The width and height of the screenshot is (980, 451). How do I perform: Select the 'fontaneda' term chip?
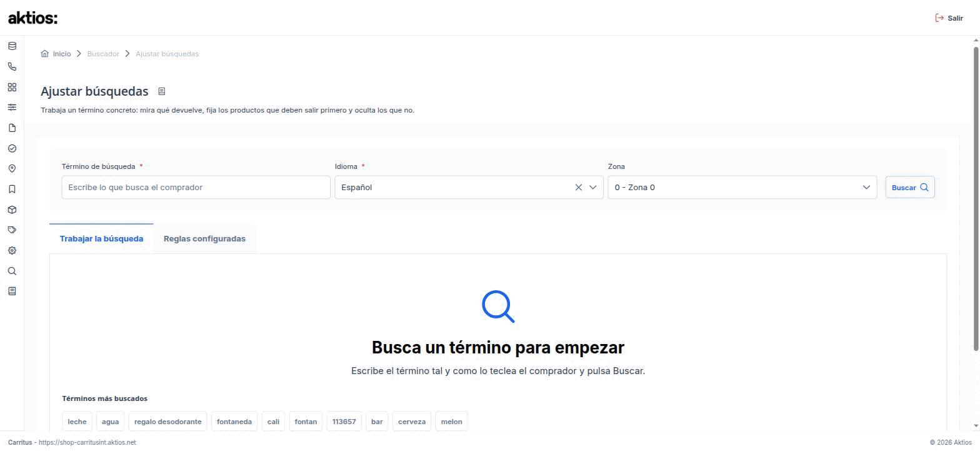coord(234,422)
